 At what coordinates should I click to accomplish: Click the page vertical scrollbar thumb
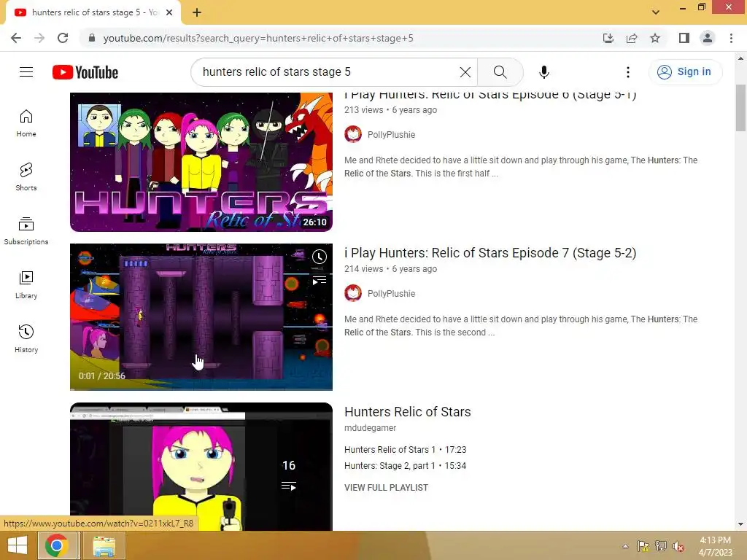pos(740,108)
